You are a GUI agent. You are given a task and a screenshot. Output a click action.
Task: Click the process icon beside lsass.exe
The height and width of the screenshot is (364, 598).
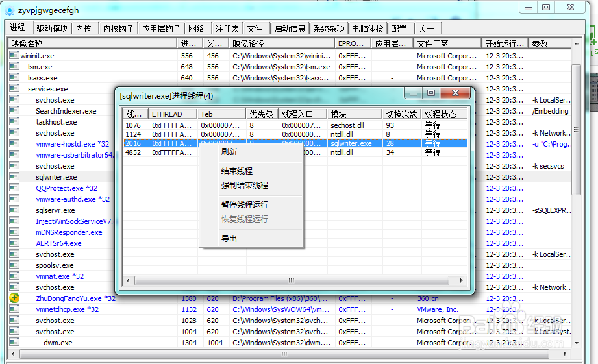click(x=14, y=77)
